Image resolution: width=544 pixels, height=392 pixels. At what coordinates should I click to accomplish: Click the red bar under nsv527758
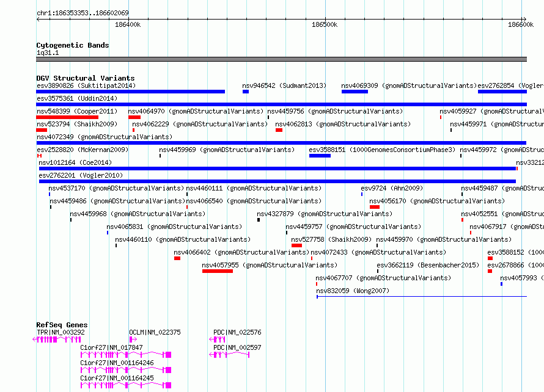click(296, 245)
